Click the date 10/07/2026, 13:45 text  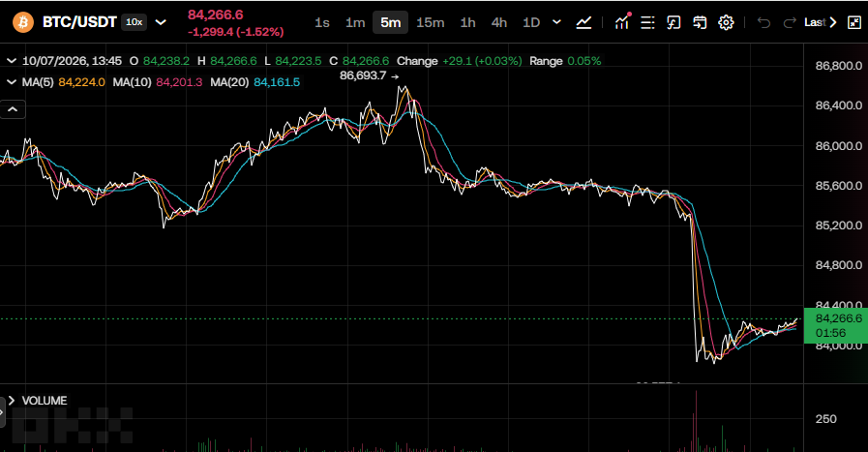pos(72,61)
